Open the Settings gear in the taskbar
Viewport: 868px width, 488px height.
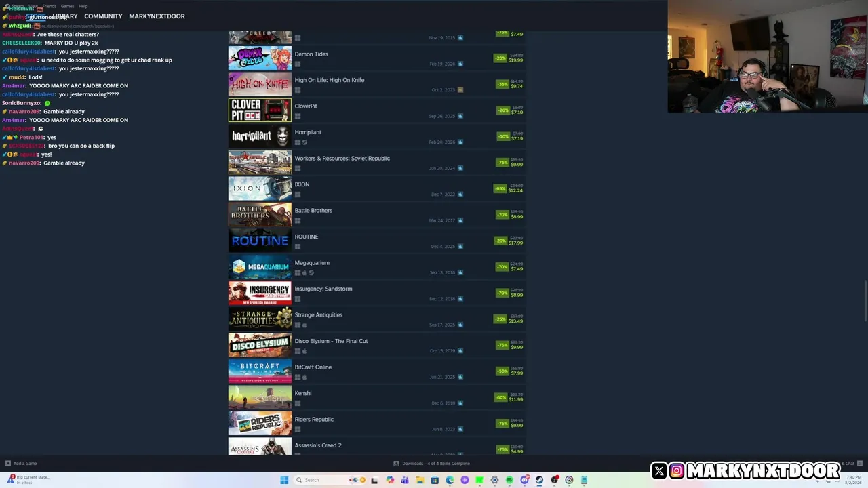tap(494, 480)
